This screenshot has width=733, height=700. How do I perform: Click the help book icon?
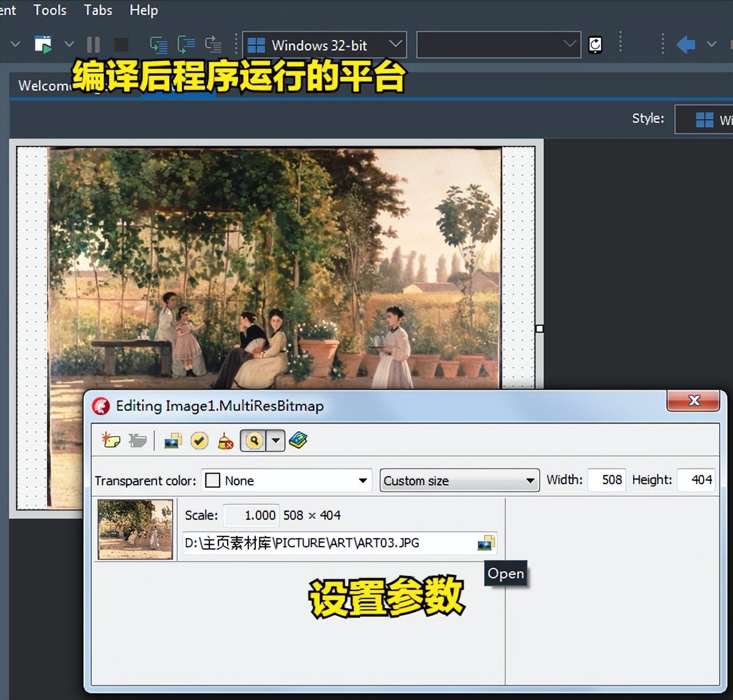coord(298,441)
